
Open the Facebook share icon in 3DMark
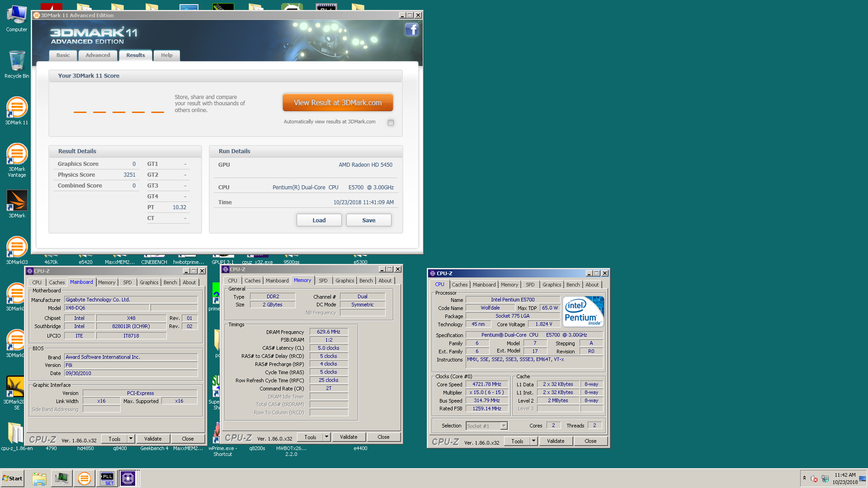411,30
